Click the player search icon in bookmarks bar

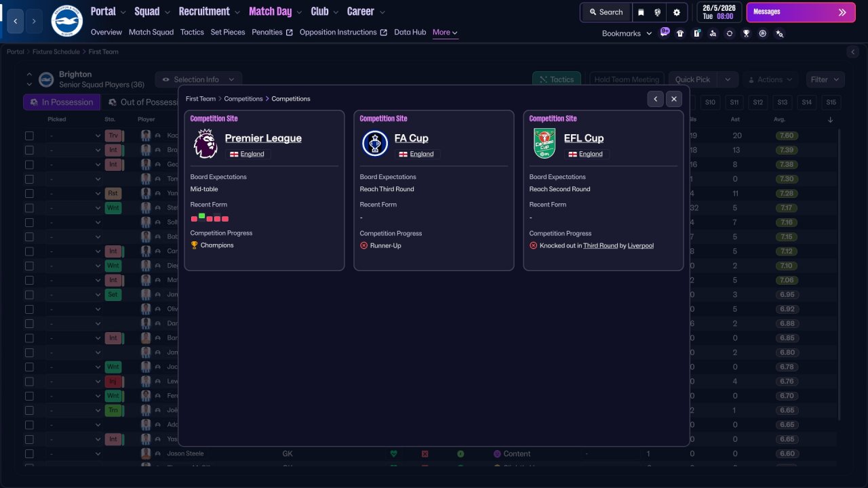click(713, 33)
